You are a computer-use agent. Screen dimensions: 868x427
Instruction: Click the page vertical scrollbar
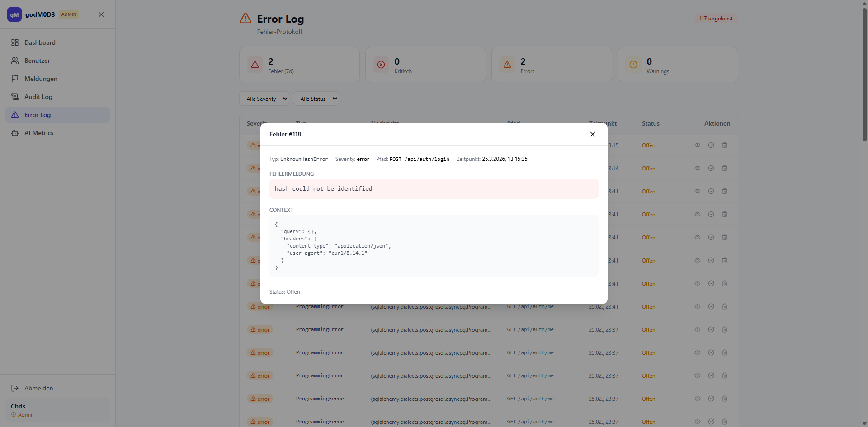click(x=864, y=72)
